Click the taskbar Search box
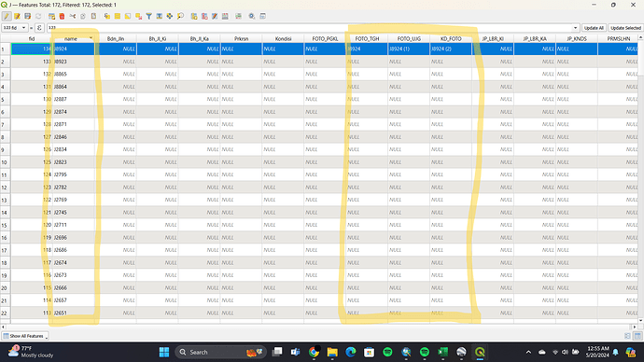 221,352
